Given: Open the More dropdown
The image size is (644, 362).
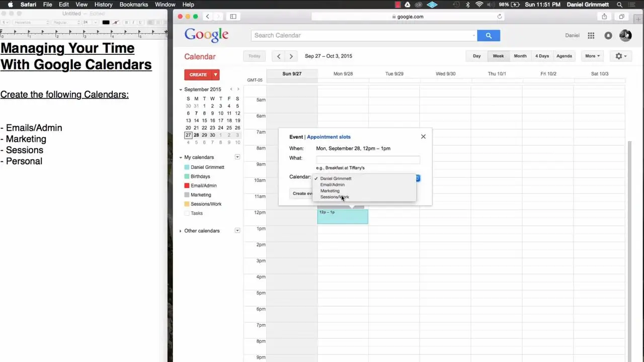Looking at the screenshot, I should coord(593,56).
